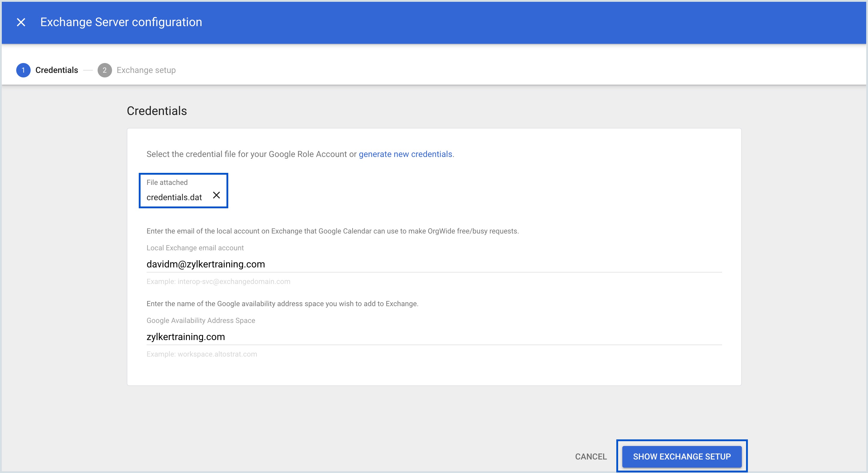868x473 pixels.
Task: Click the Exchange Server configuration title
Action: 121,22
